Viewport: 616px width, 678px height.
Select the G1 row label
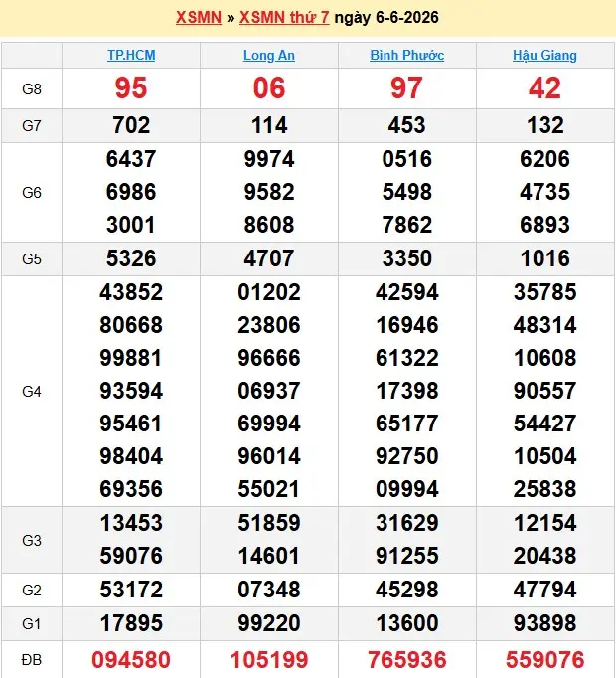(32, 623)
